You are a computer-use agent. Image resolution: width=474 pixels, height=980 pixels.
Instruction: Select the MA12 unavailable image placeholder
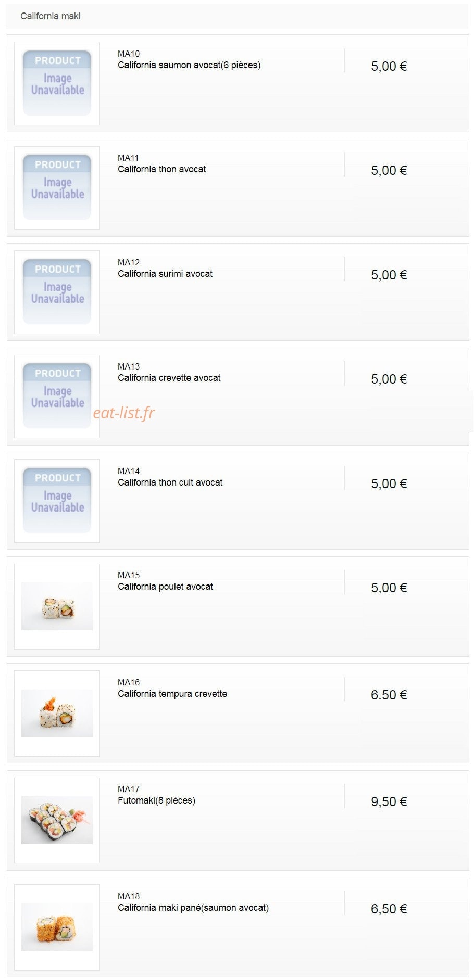(x=57, y=292)
